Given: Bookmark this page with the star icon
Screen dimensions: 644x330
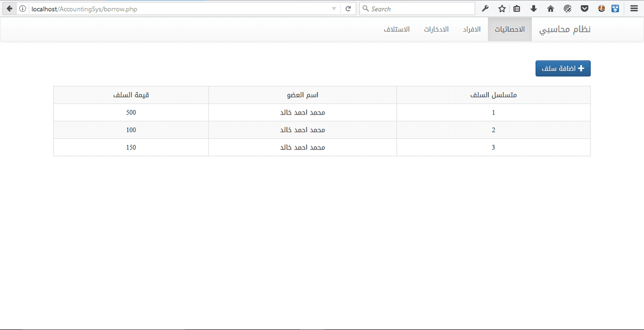Looking at the screenshot, I should pyautogui.click(x=502, y=9).
